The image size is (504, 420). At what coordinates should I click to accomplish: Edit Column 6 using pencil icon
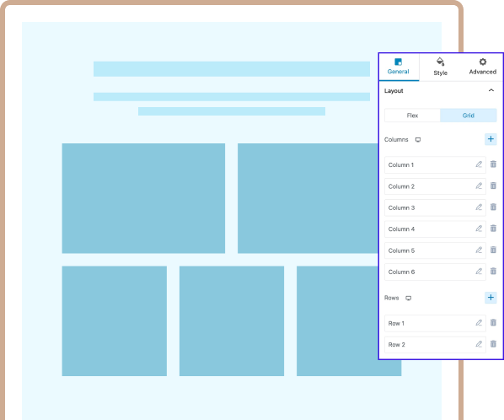click(x=479, y=272)
